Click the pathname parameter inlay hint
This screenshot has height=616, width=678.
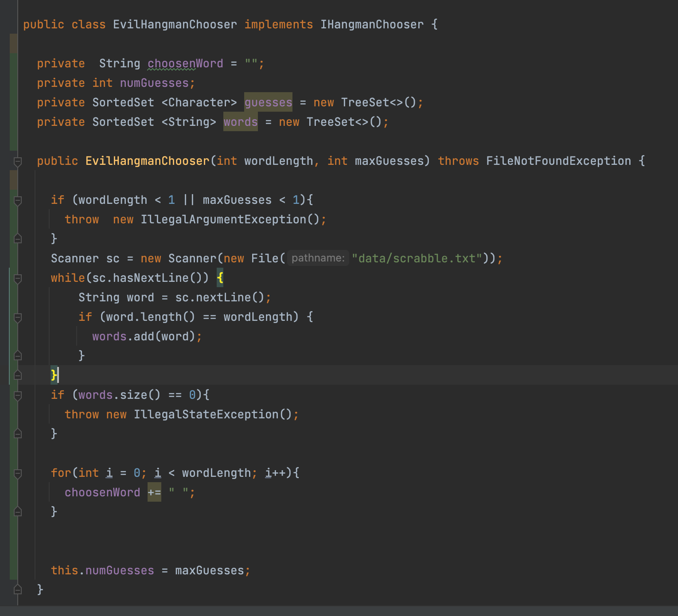tap(318, 258)
